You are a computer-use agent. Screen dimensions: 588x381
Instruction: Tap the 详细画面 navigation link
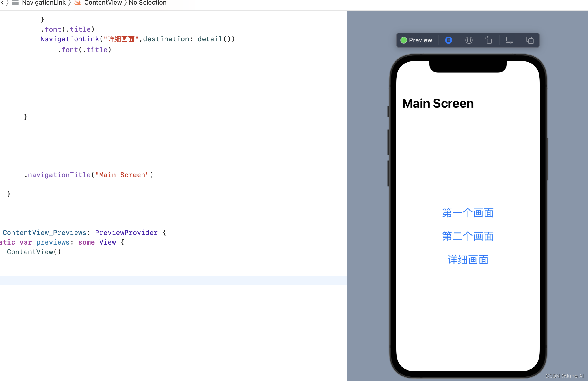click(468, 260)
